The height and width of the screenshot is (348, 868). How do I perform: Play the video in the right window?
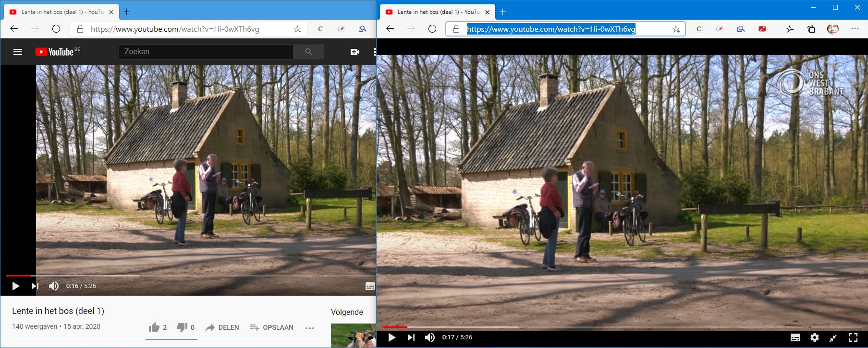(x=391, y=337)
